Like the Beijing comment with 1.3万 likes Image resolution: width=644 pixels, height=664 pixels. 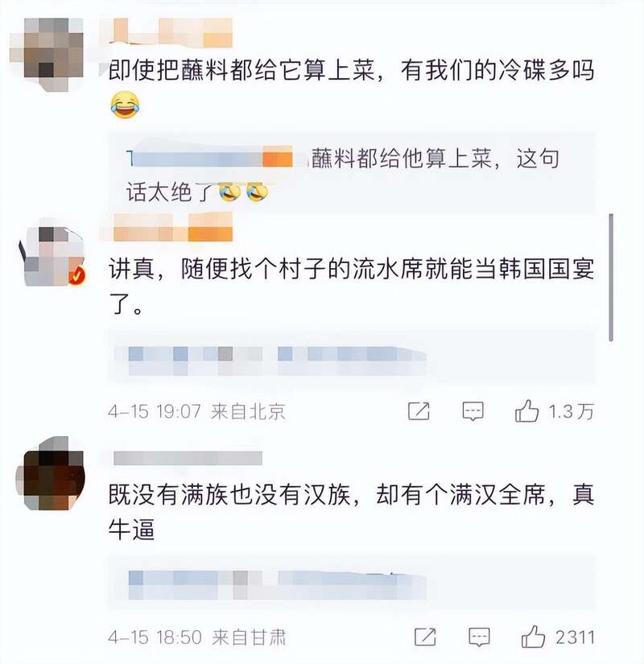click(x=526, y=411)
